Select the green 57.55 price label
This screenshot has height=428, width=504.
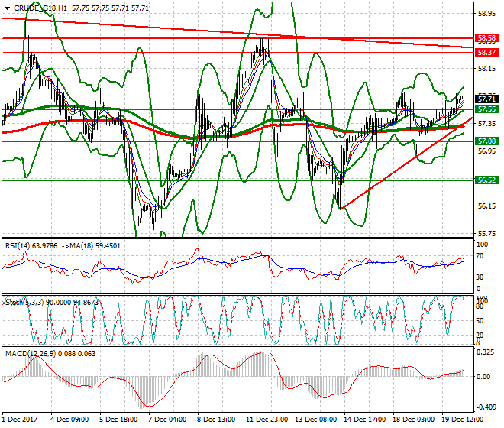486,109
